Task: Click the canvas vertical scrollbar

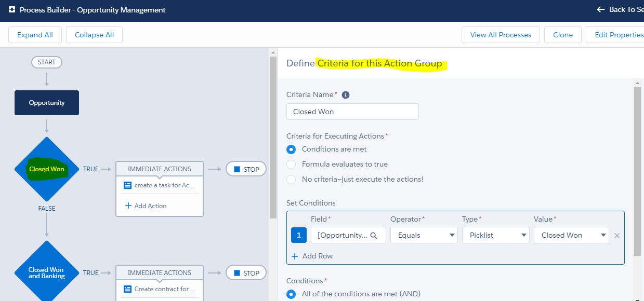Action: tap(273, 135)
